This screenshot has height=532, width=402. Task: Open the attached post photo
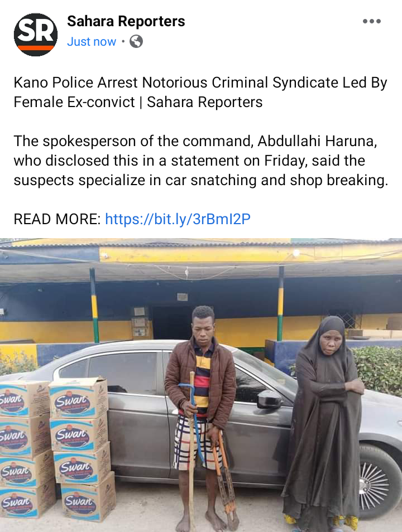pyautogui.click(x=201, y=385)
